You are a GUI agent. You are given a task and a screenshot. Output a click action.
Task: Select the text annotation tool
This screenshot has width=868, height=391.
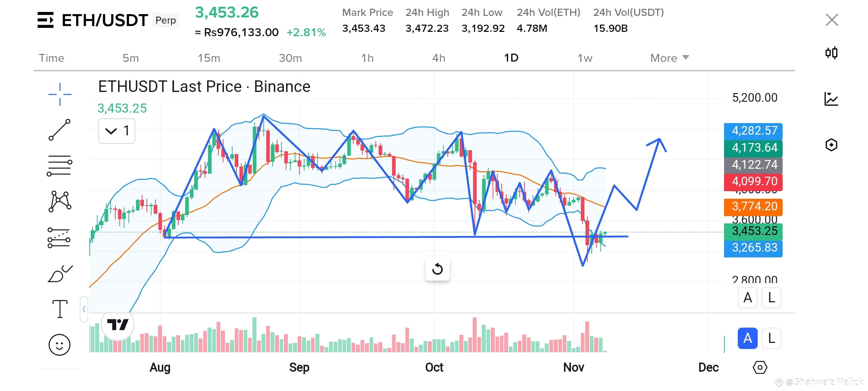[x=60, y=309]
